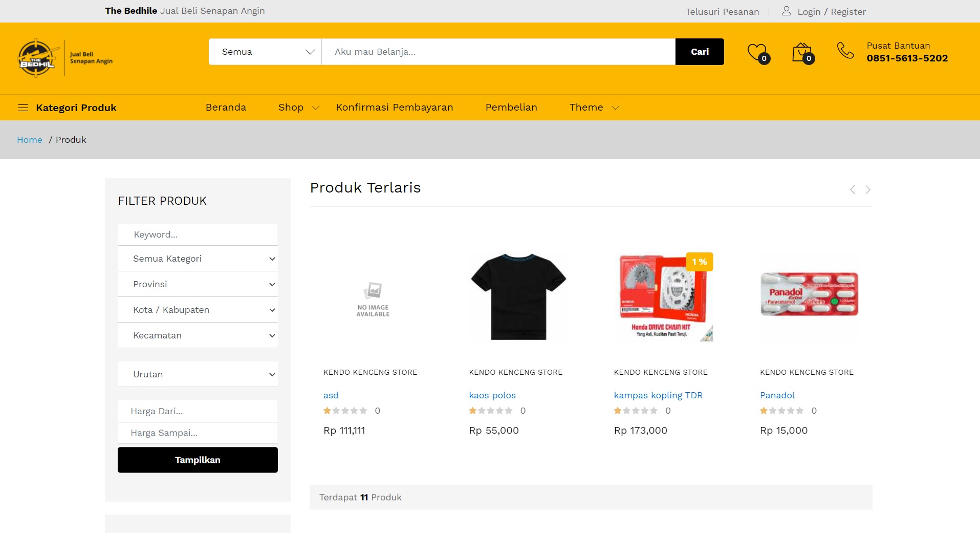Open the wishlist heart icon
The image size is (980, 533).
757,52
